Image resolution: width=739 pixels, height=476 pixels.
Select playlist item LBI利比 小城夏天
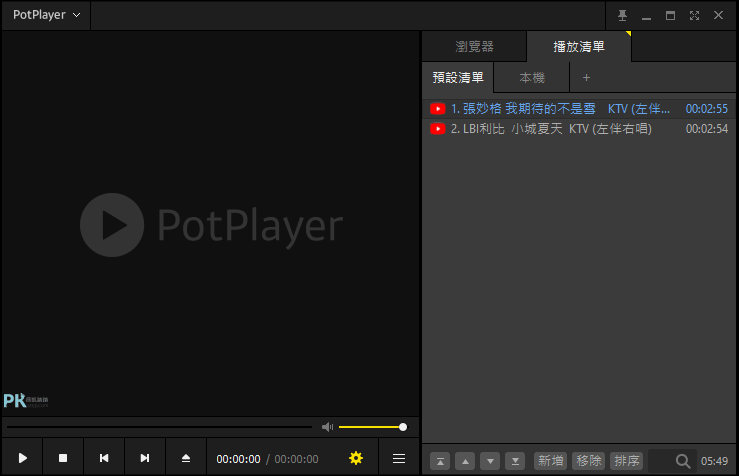(579, 129)
